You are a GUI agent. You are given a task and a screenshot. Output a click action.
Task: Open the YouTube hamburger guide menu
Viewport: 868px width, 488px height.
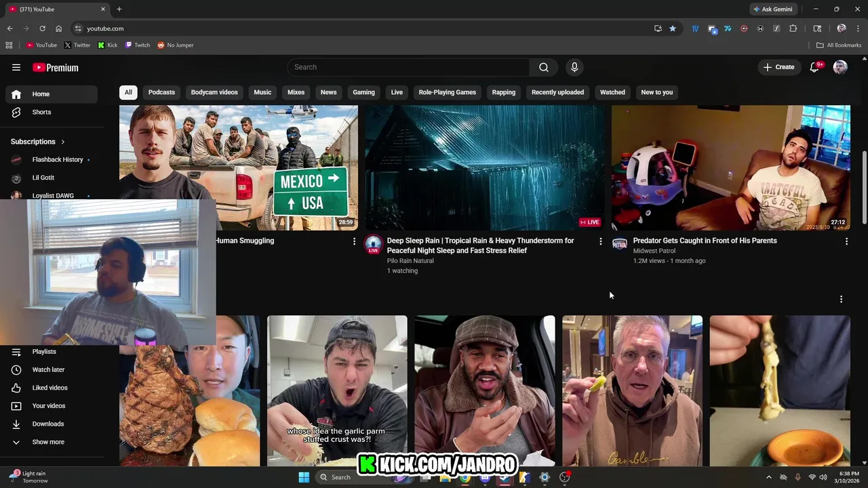(x=16, y=67)
